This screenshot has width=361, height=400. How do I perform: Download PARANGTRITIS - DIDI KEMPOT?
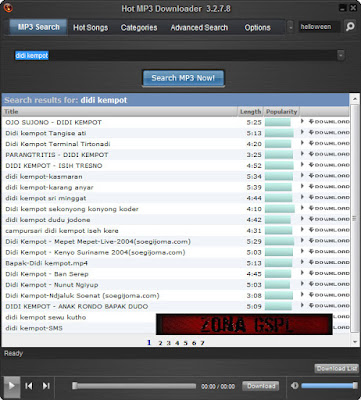click(329, 154)
